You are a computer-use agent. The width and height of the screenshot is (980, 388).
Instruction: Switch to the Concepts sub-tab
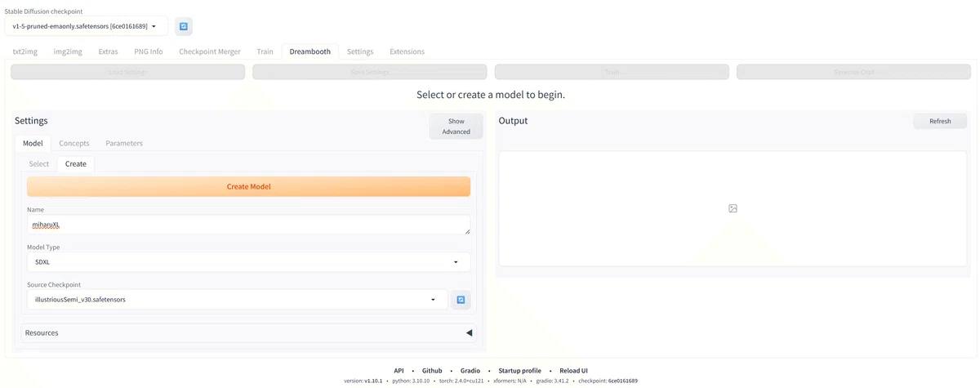[x=74, y=143]
